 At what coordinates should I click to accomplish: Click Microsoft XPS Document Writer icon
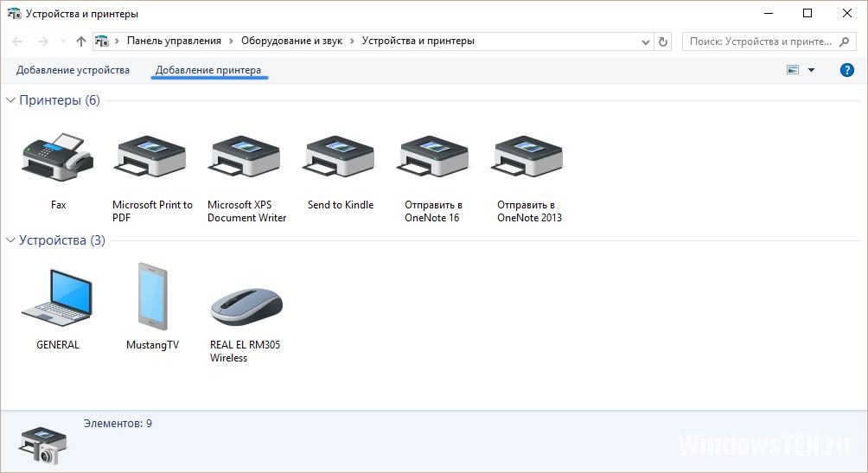246,158
